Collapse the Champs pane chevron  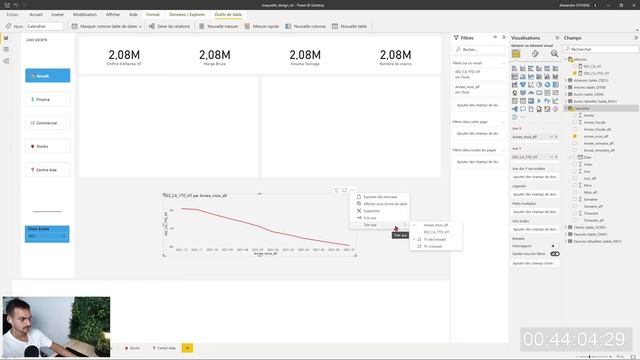coord(636,38)
